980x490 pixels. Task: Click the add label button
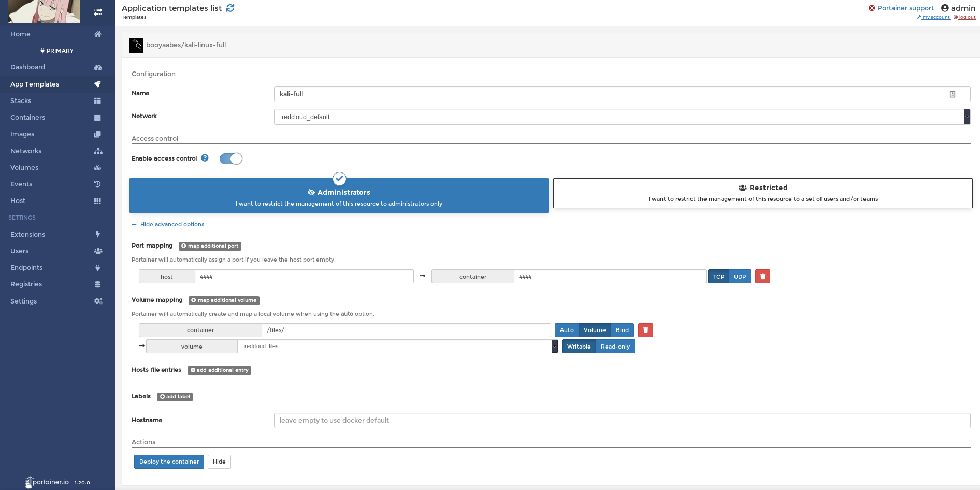(175, 397)
